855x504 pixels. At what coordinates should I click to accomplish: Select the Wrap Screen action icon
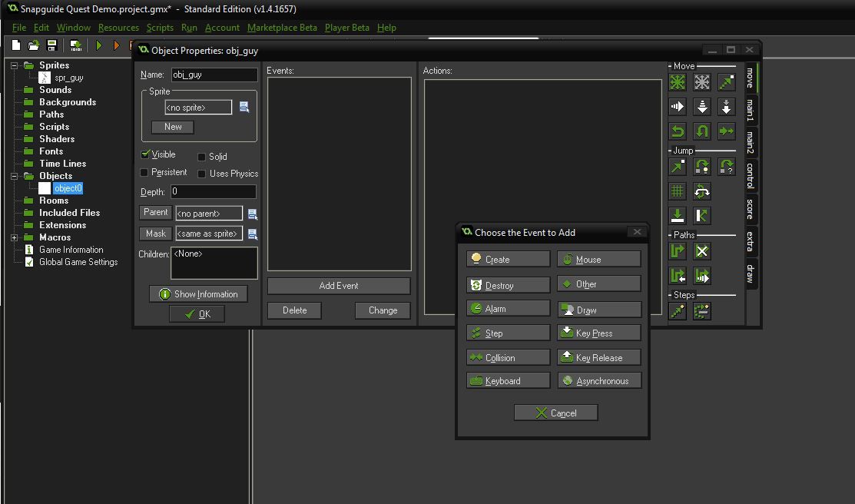coord(701,191)
